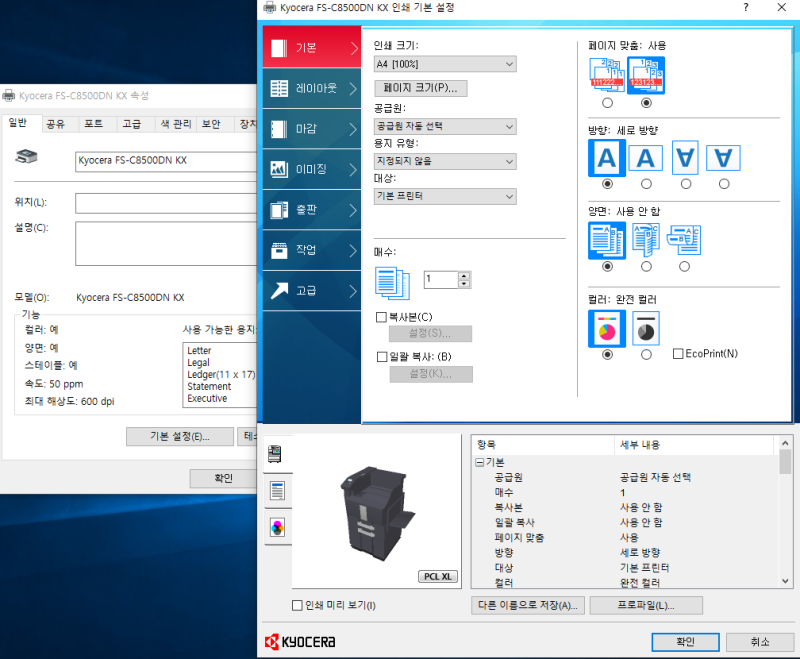Select full color icon
Screen dimensions: 800x659
click(x=607, y=328)
